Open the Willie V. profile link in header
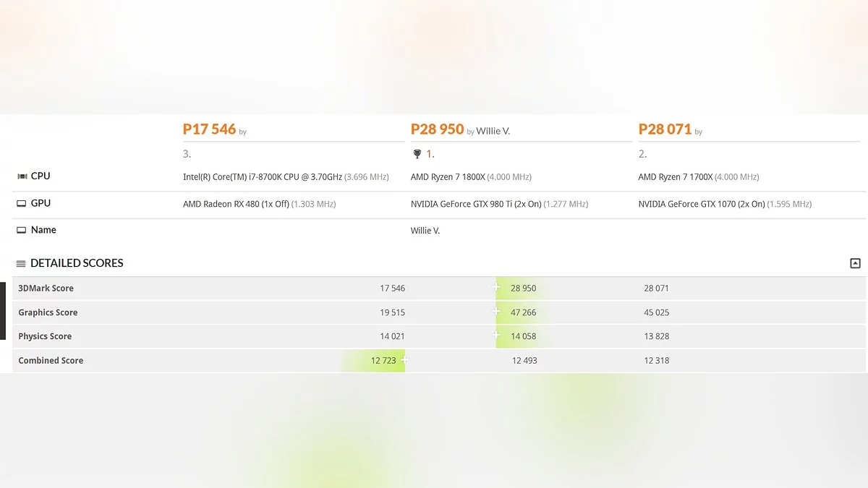The width and height of the screenshot is (868, 488). 493,132
